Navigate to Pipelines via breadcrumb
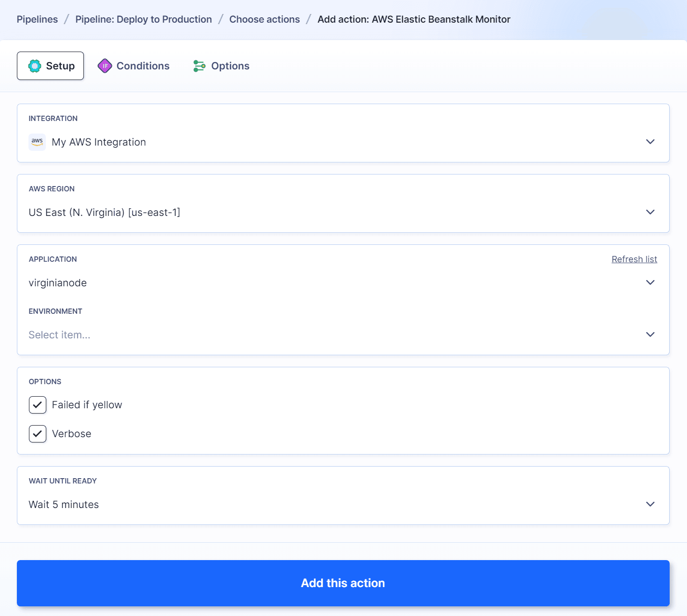The height and width of the screenshot is (616, 687). [x=37, y=19]
